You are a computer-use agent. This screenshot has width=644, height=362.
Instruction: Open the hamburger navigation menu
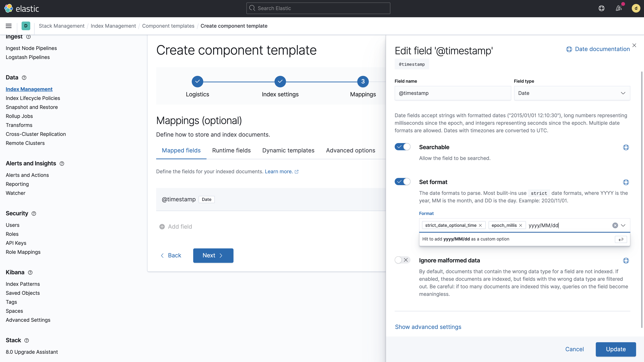click(x=8, y=26)
